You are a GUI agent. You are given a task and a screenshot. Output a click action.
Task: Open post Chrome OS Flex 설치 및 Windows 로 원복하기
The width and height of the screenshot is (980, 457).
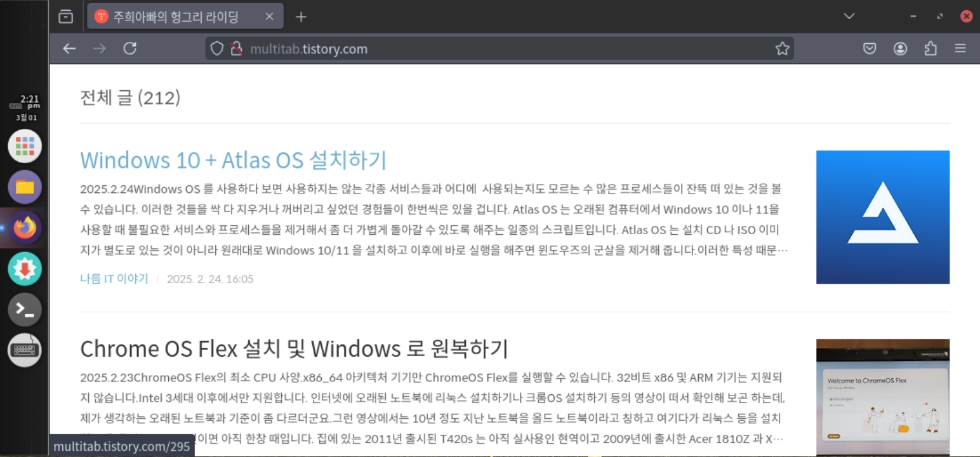pos(295,348)
